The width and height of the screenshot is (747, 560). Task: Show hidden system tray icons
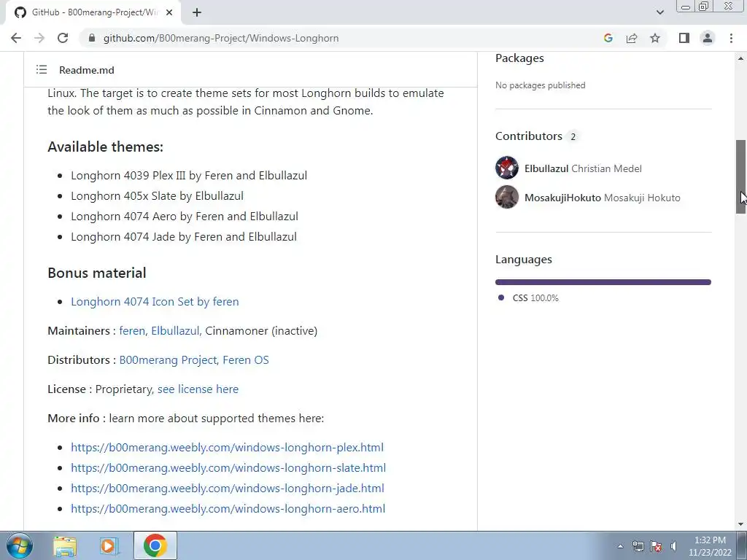(x=620, y=546)
